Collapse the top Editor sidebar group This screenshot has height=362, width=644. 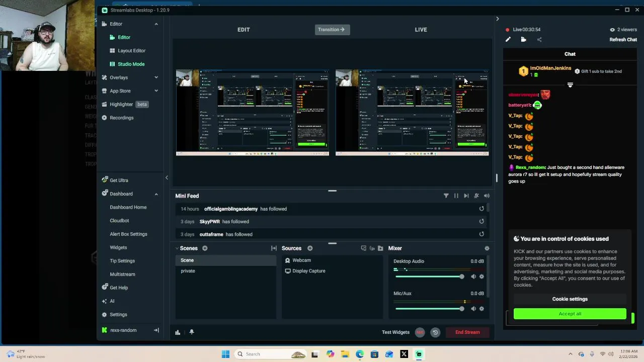156,24
